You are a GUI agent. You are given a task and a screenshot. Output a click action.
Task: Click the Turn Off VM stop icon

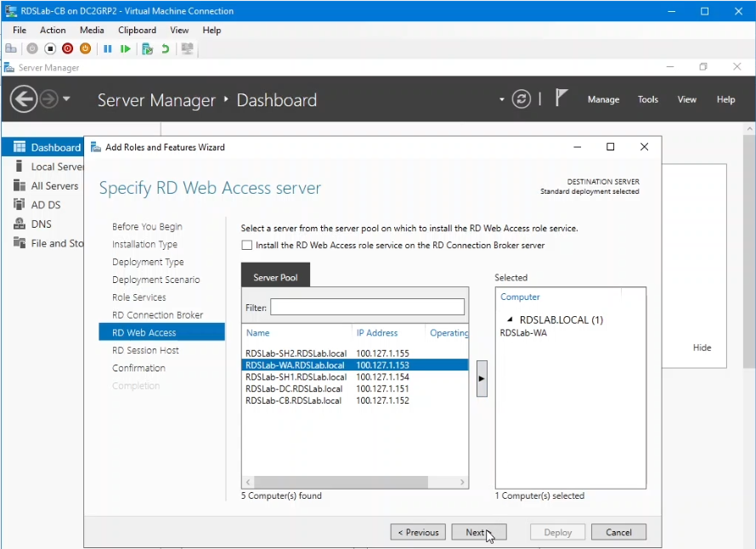point(50,48)
